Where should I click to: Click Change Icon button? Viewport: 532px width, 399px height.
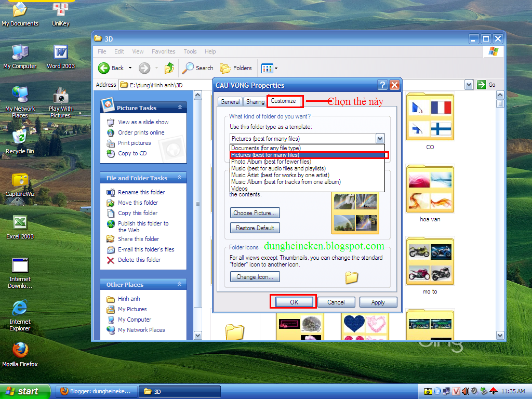click(255, 277)
